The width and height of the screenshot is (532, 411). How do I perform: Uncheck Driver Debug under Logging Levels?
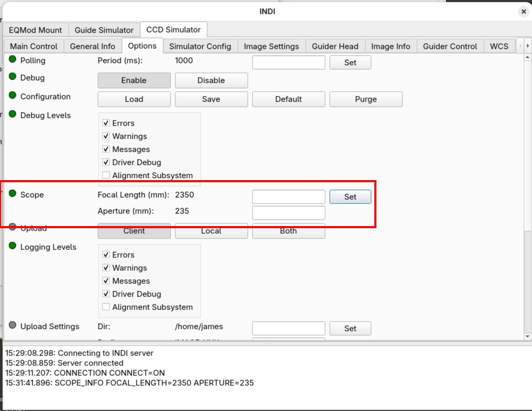106,294
